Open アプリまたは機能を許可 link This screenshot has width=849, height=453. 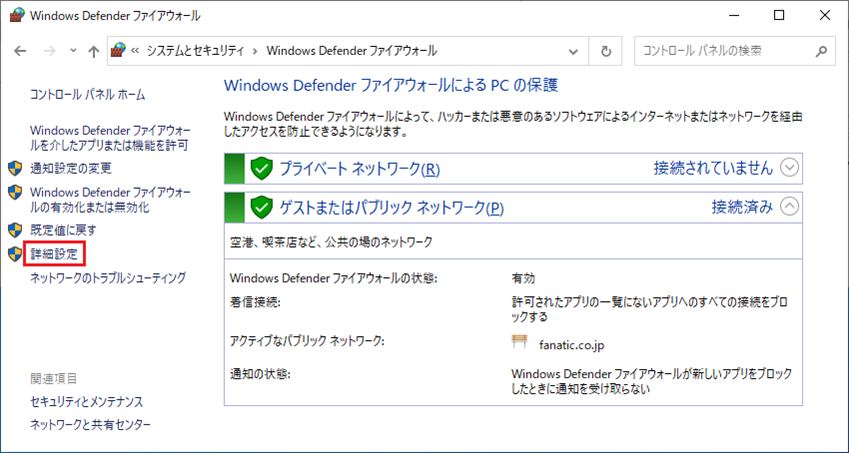pyautogui.click(x=110, y=138)
